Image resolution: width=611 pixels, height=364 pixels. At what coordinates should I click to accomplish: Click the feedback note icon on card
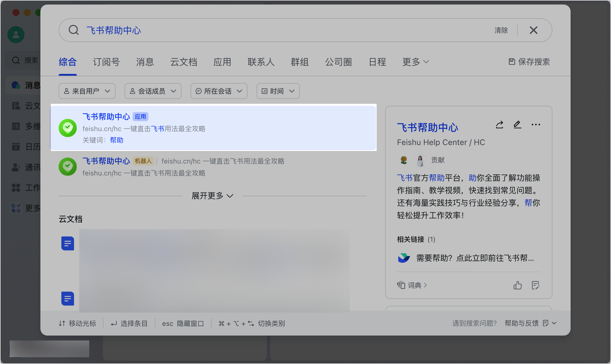(535, 285)
